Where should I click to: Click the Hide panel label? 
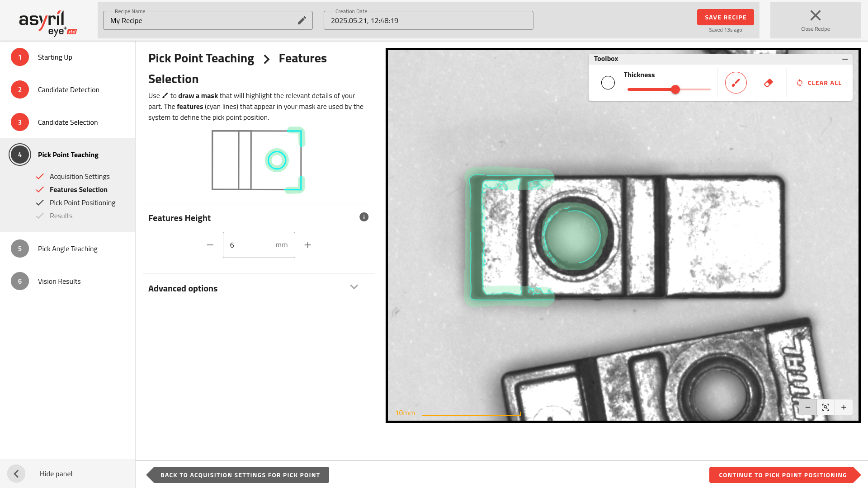(x=56, y=474)
